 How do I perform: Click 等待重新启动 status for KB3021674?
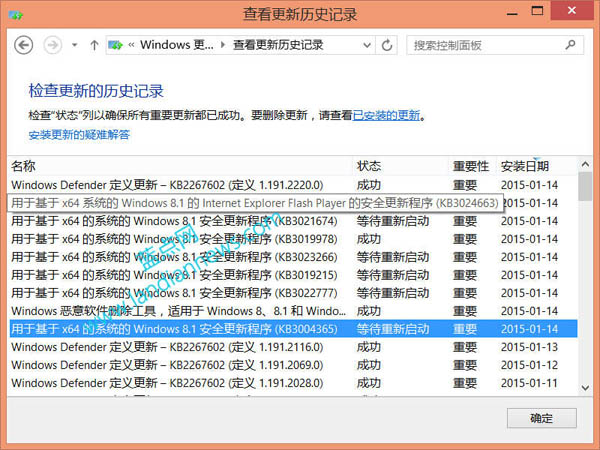coord(393,221)
